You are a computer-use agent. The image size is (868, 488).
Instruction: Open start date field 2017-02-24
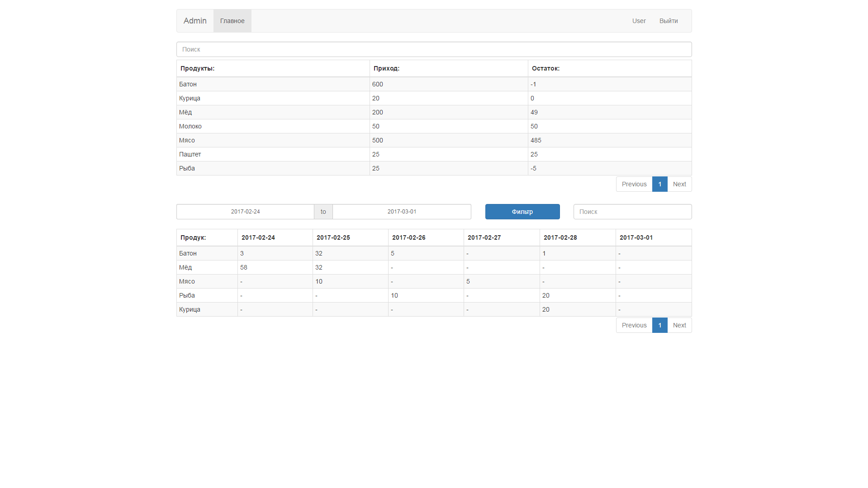(x=245, y=212)
